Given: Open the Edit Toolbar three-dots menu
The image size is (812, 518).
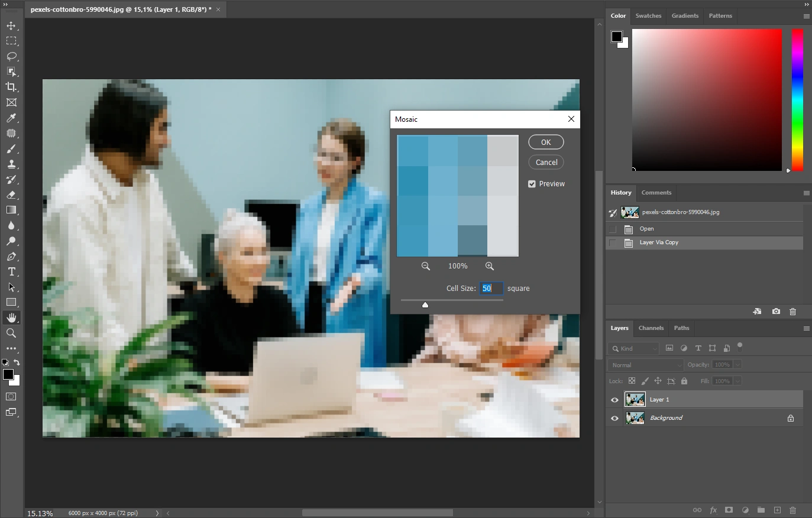Looking at the screenshot, I should coord(11,349).
